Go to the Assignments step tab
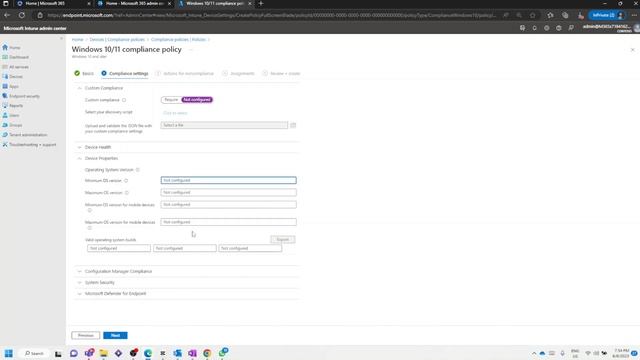Image resolution: width=640 pixels, height=360 pixels. point(238,73)
